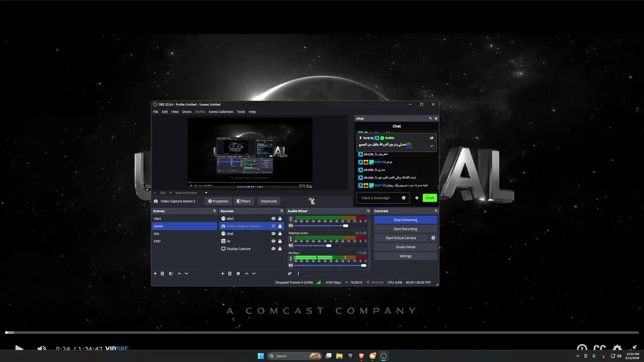This screenshot has height=362, width=644.
Task: Open Advanced Audio Properties gear in Audio Mixer
Action: (290, 274)
